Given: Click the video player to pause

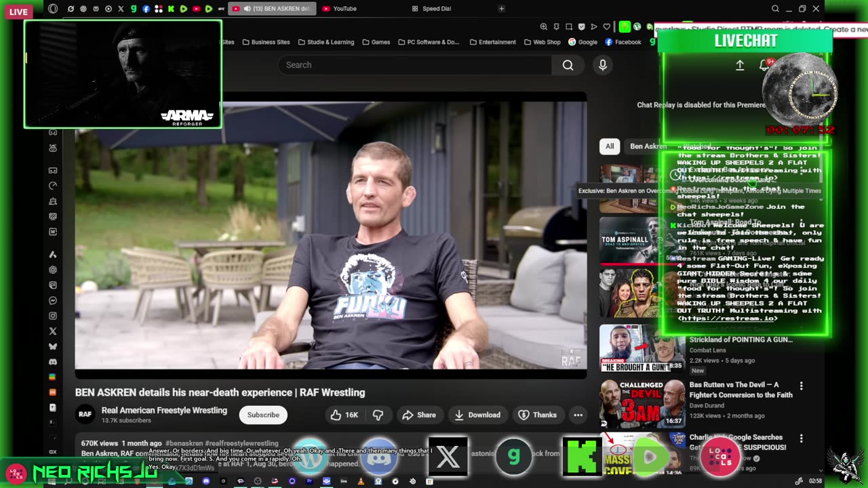Looking at the screenshot, I should coord(331,234).
